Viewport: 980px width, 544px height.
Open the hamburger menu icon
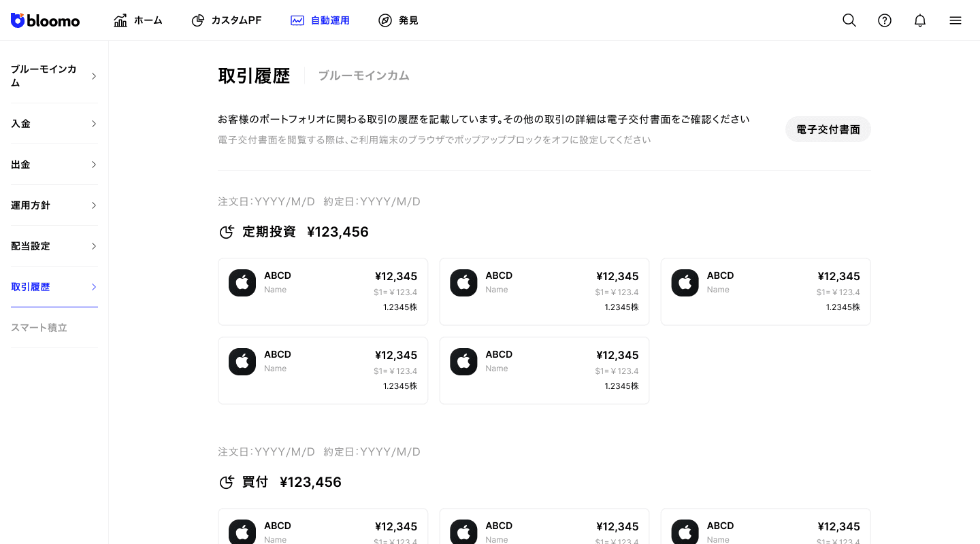click(x=955, y=20)
